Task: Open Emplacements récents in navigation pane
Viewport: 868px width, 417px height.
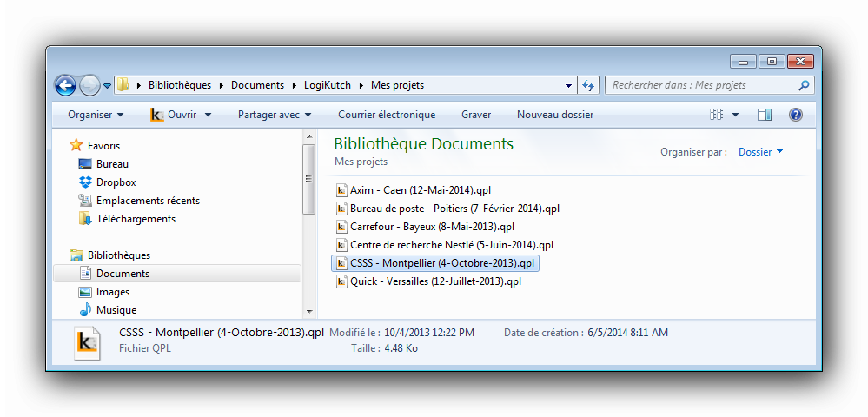Action: (148, 201)
